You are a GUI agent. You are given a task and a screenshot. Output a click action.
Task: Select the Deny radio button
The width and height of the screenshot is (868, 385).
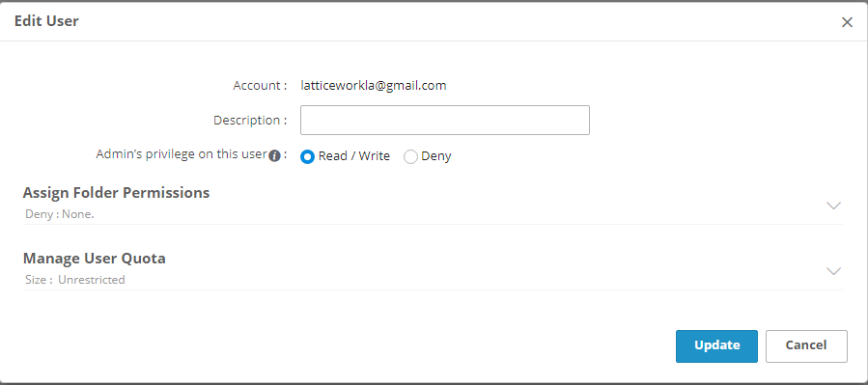pos(410,156)
